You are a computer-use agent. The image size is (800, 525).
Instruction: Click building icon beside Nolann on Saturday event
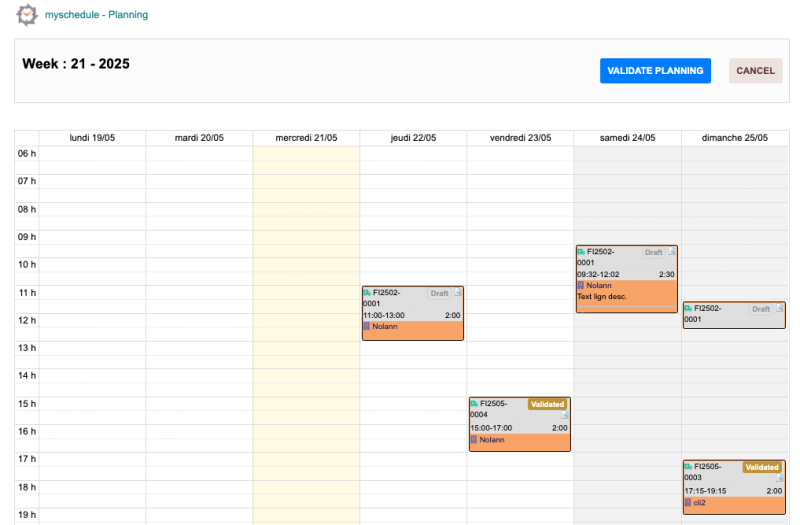(581, 285)
